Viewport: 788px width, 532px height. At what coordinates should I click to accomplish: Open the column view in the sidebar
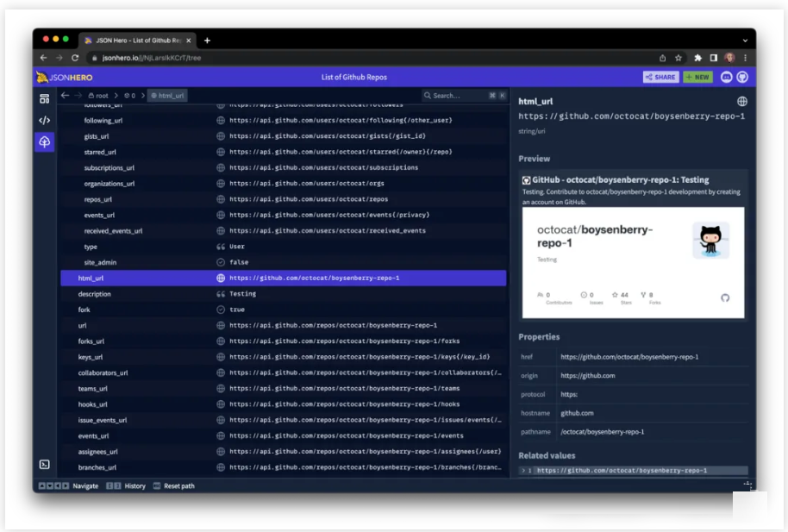44,99
